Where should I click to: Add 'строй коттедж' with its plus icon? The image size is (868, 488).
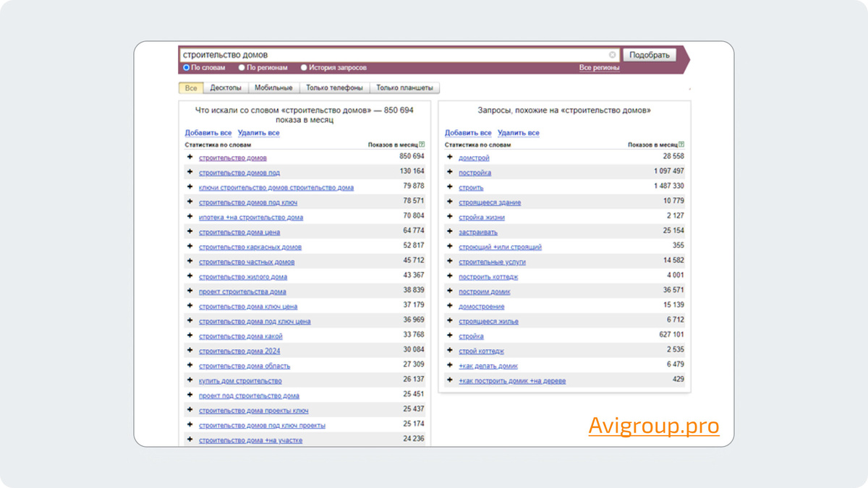point(450,351)
